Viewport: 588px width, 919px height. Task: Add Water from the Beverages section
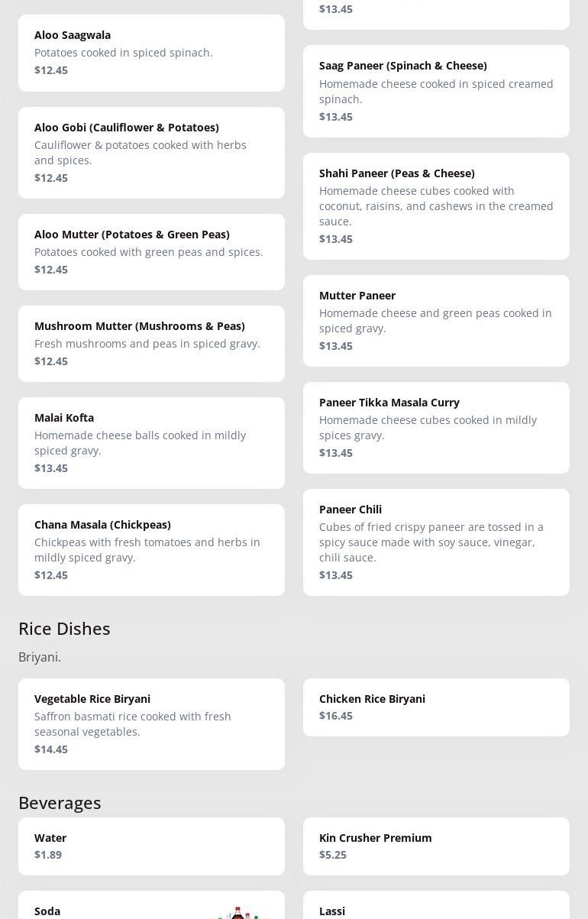point(151,846)
